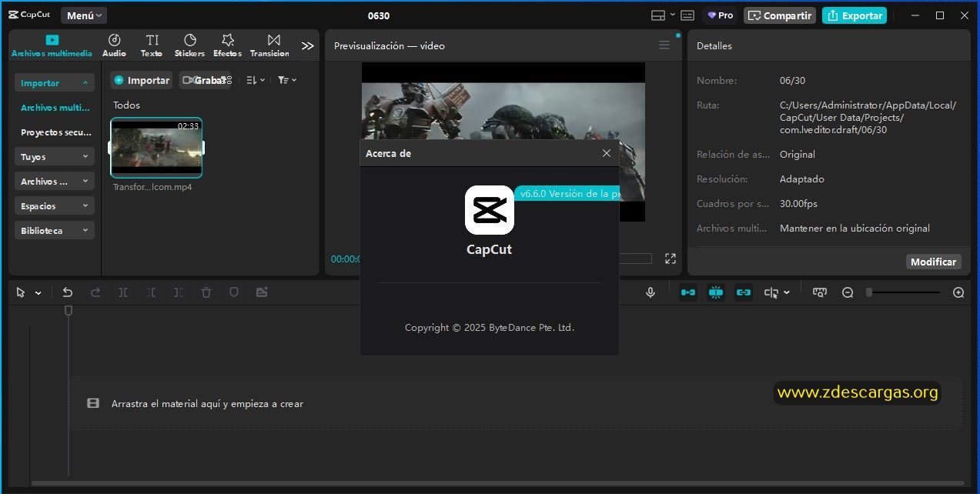Open the layout selector icon
Screen dimensions: 980x494
pos(658,15)
